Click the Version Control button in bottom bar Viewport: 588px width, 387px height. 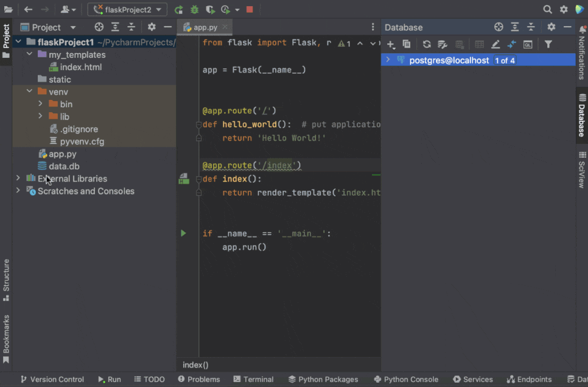pyautogui.click(x=52, y=379)
